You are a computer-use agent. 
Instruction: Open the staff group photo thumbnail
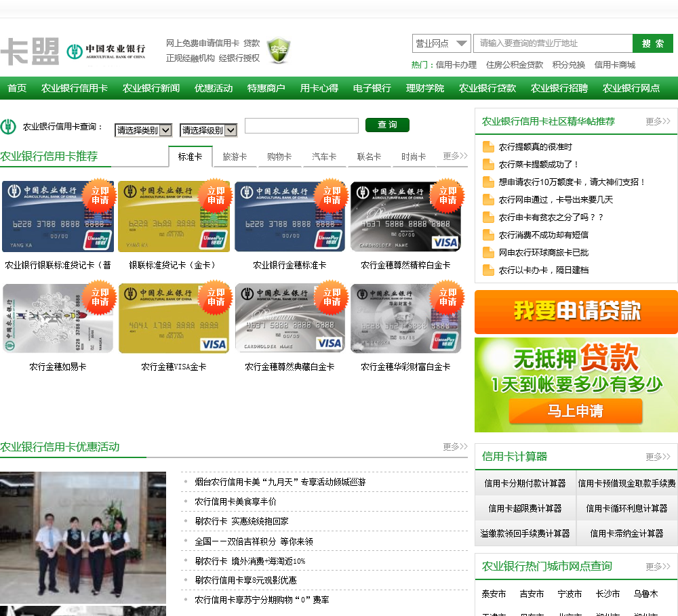pyautogui.click(x=83, y=537)
